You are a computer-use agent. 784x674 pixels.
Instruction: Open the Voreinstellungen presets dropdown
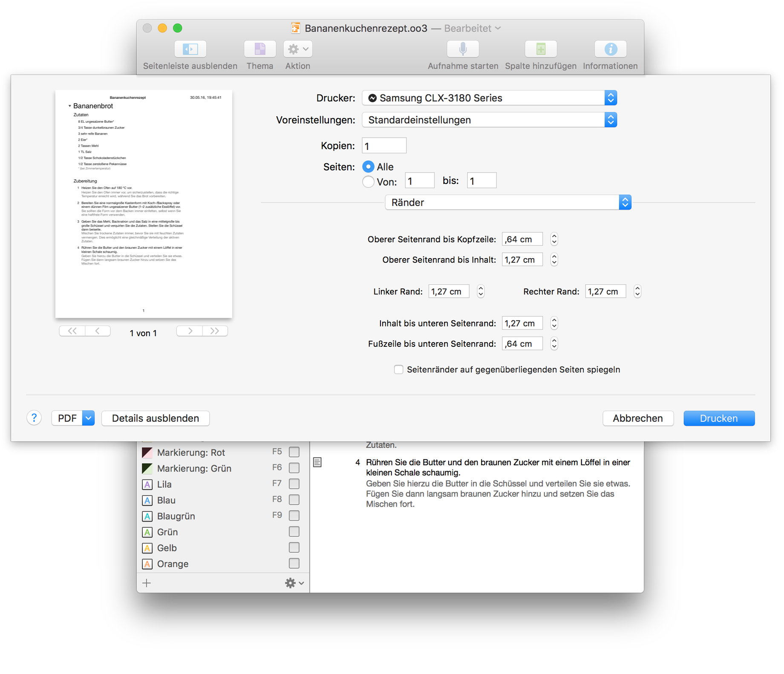tap(489, 120)
